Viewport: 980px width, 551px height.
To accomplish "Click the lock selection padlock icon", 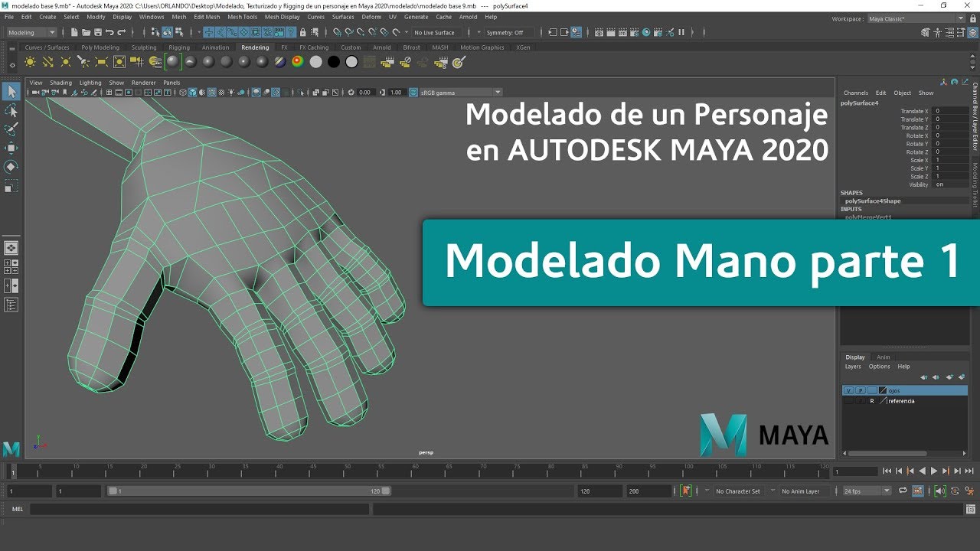I will pos(304,32).
